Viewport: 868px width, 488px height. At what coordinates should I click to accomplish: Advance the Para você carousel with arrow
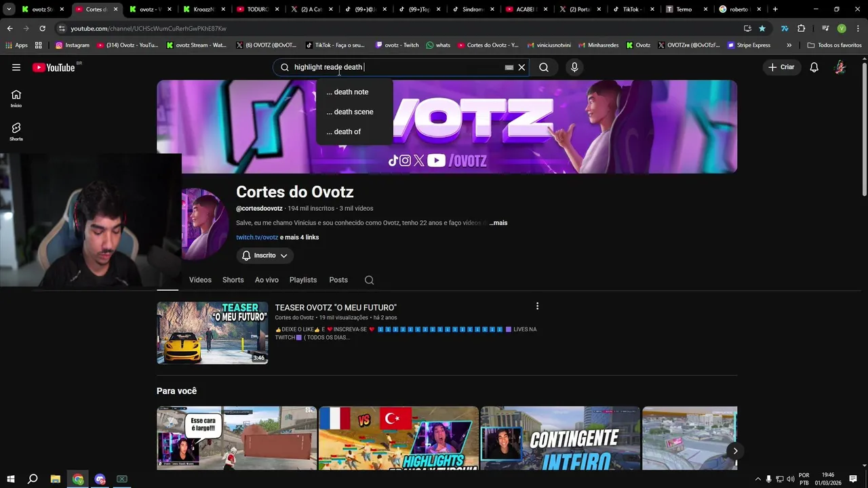735,451
